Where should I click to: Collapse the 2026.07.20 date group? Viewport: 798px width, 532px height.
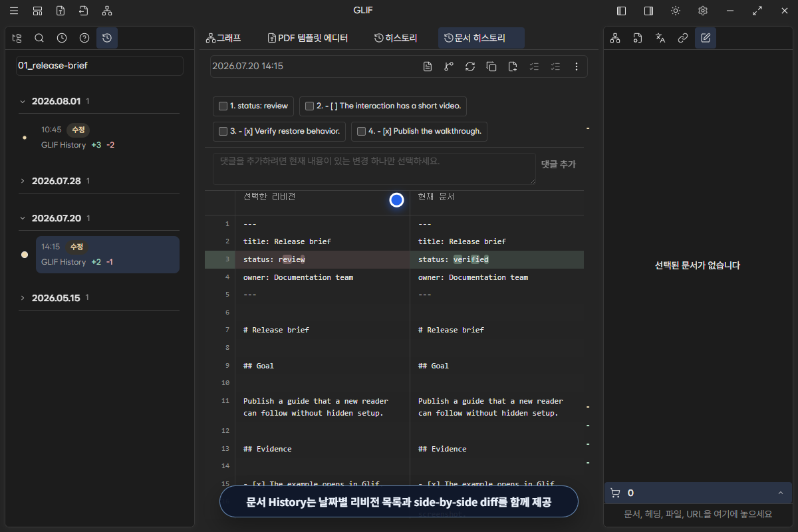coord(22,218)
